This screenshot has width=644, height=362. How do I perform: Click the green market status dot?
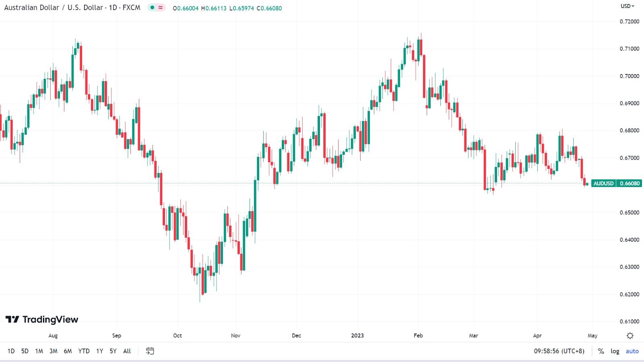pos(152,7)
